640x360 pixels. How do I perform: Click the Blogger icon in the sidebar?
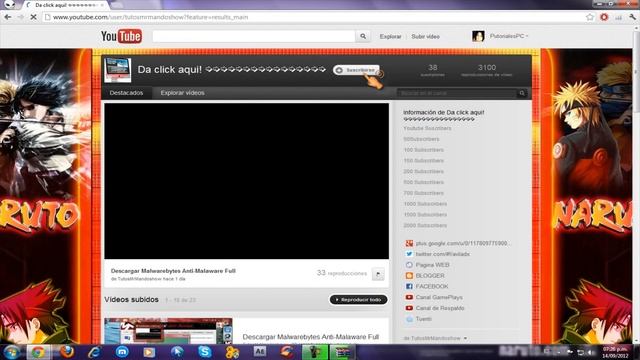pos(409,276)
